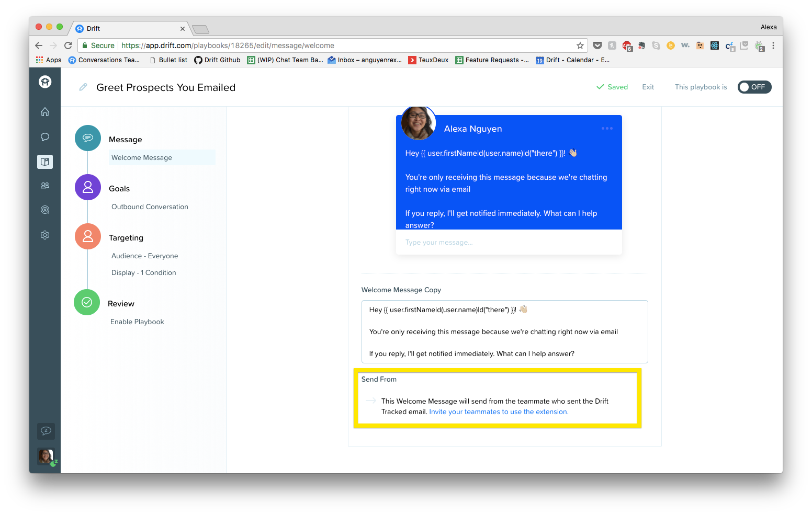This screenshot has height=515, width=812.
Task: Open the three-dot menu in chat preview
Action: 607,129
